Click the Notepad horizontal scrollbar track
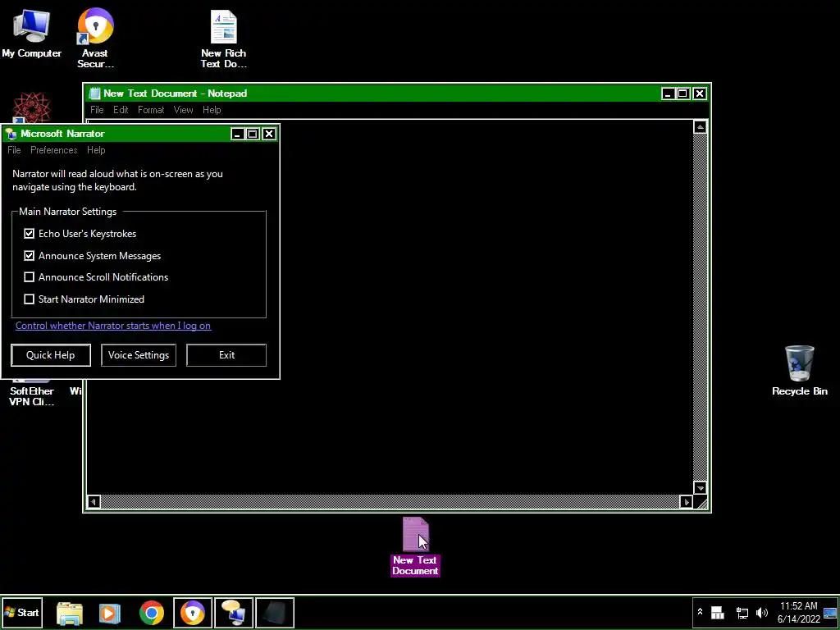This screenshot has width=840, height=630. pos(390,502)
